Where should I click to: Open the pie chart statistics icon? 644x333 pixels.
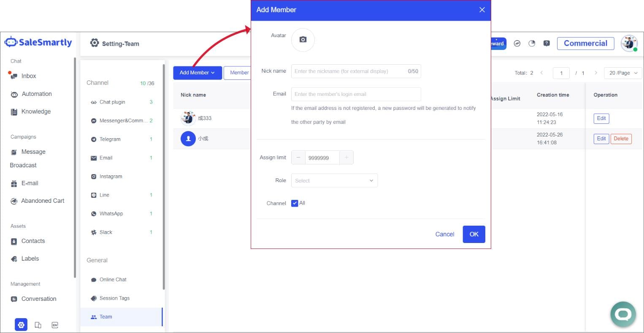click(x=532, y=43)
